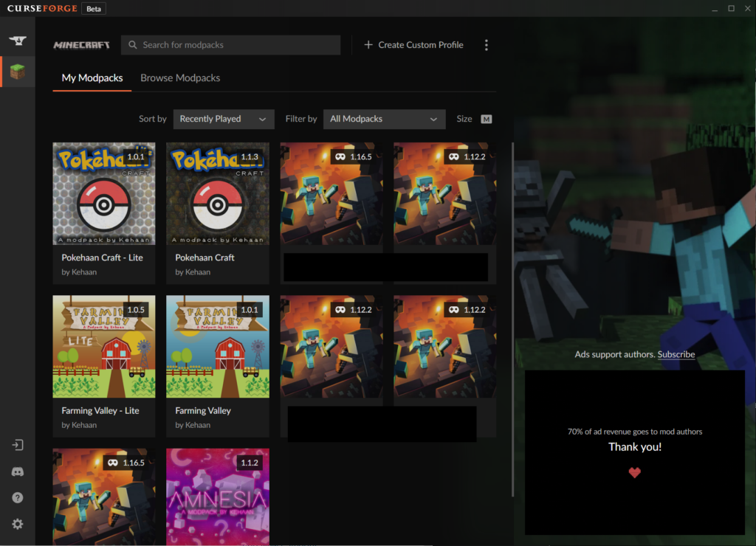Open the CurseForge anvil home icon
The height and width of the screenshot is (546, 756).
pyautogui.click(x=18, y=41)
